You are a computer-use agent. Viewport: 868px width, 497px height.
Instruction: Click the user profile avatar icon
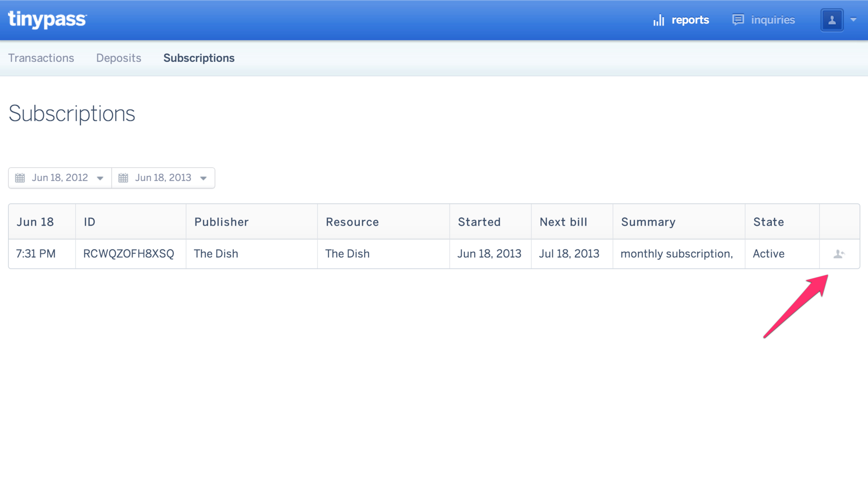coord(832,20)
